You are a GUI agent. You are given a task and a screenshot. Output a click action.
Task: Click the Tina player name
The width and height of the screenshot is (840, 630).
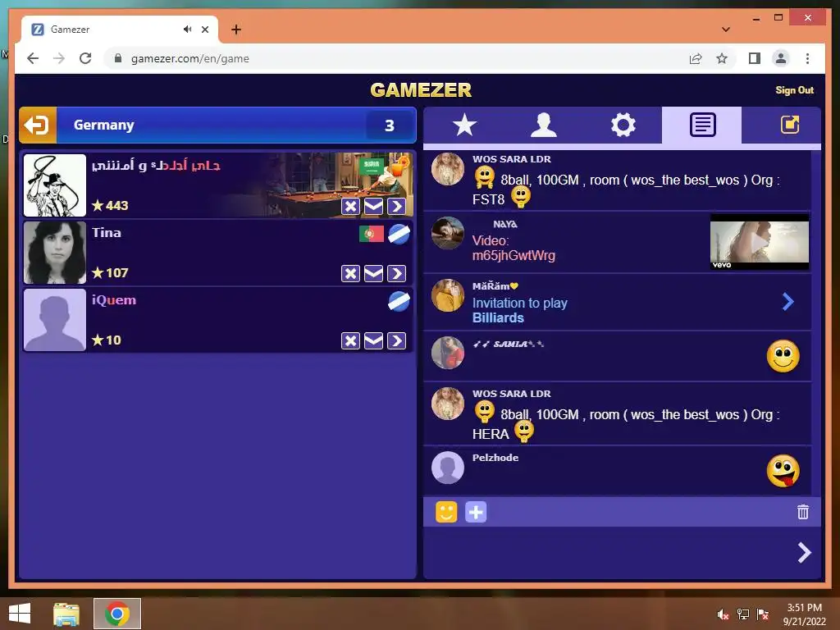[x=107, y=232]
